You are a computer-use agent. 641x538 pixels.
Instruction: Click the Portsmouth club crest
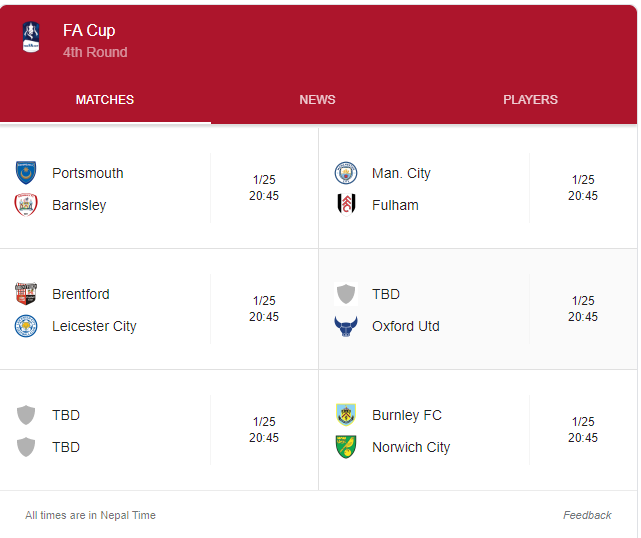click(26, 173)
